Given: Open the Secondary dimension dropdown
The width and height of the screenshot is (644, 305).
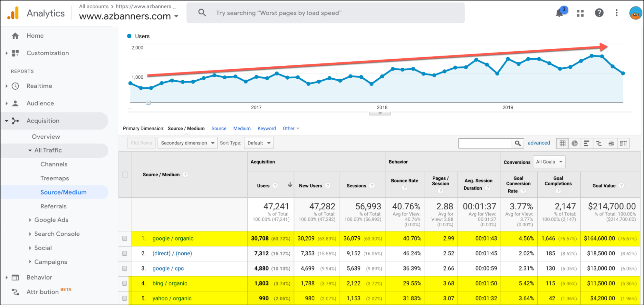Looking at the screenshot, I should pos(187,143).
